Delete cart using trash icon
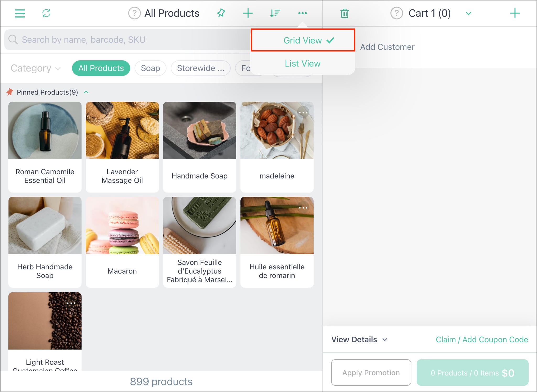Viewport: 537px width, 392px height. click(x=345, y=13)
